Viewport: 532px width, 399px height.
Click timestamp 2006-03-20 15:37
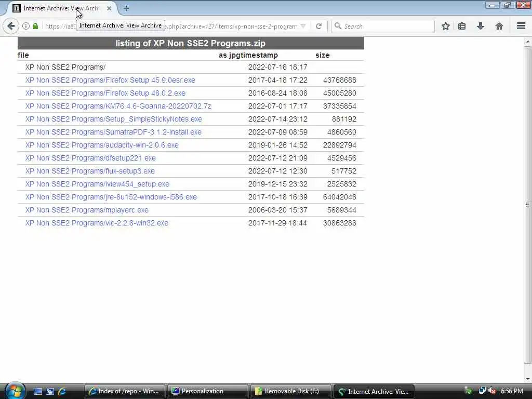click(277, 210)
